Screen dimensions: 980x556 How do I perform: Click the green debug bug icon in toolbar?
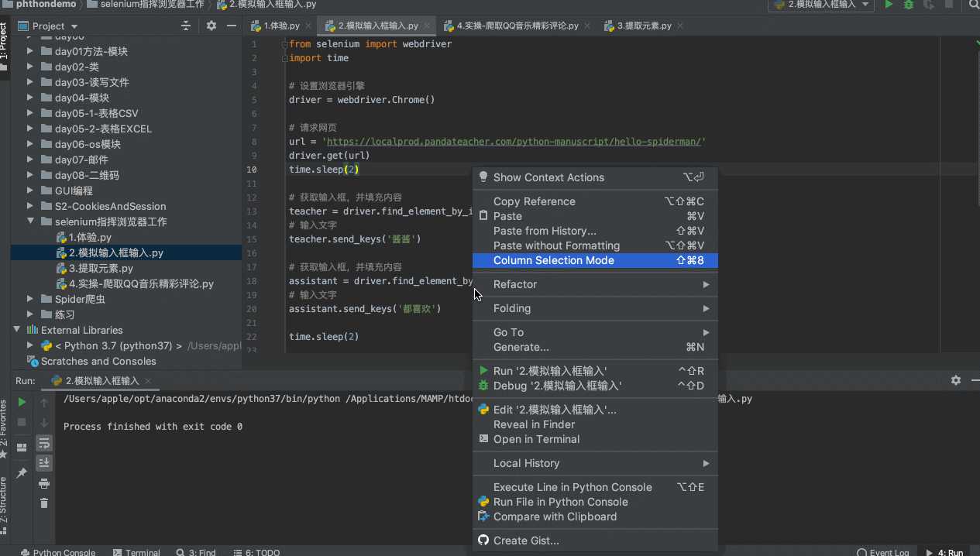coord(909,5)
